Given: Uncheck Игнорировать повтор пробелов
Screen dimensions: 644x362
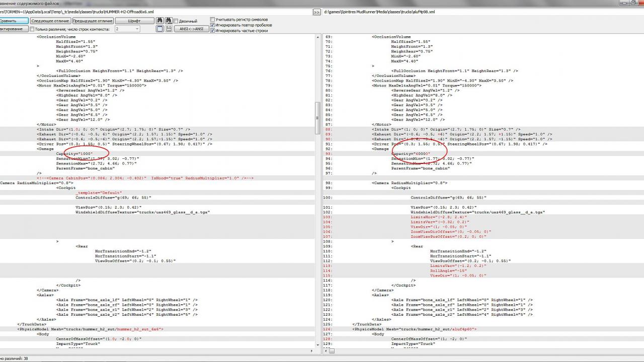Looking at the screenshot, I should click(x=212, y=25).
